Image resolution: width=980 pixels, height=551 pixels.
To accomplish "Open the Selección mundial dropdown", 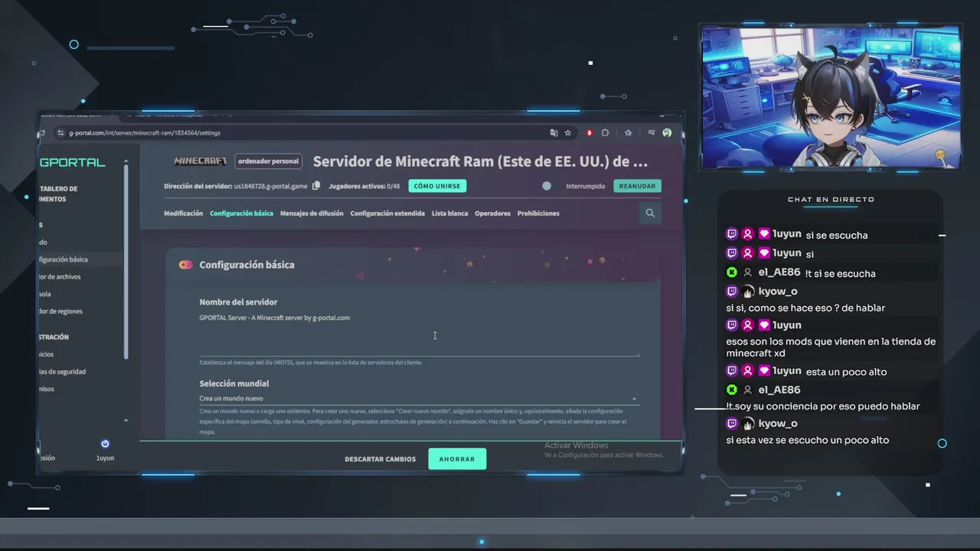I will pos(419,399).
